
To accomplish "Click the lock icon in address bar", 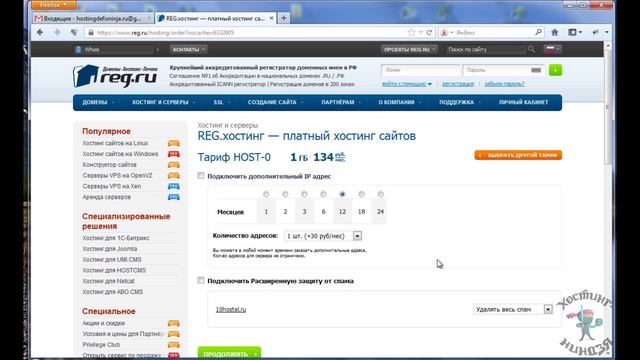I will pos(91,32).
